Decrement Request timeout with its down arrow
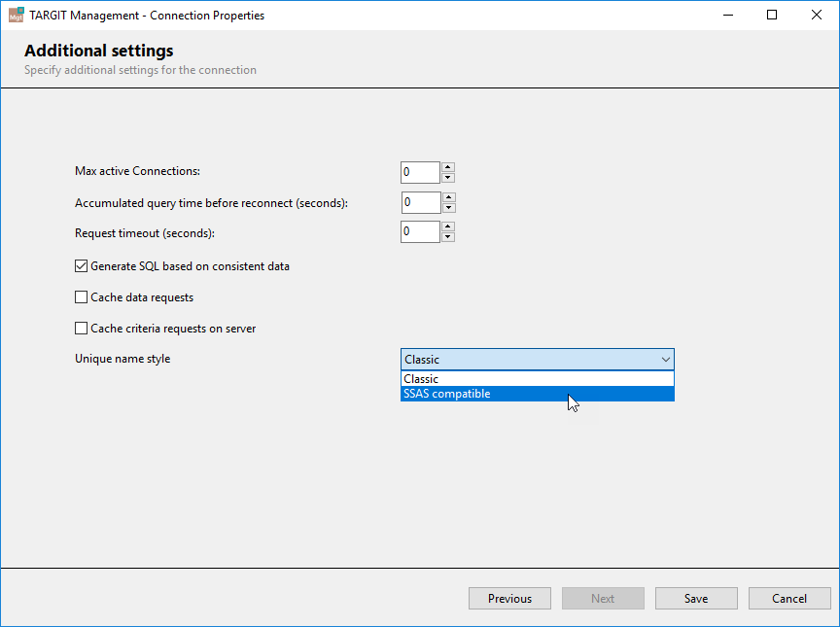840x627 pixels. click(x=447, y=235)
